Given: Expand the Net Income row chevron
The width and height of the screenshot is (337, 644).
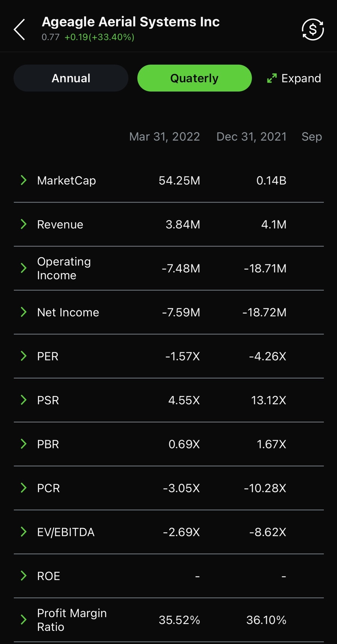Looking at the screenshot, I should click(x=23, y=312).
